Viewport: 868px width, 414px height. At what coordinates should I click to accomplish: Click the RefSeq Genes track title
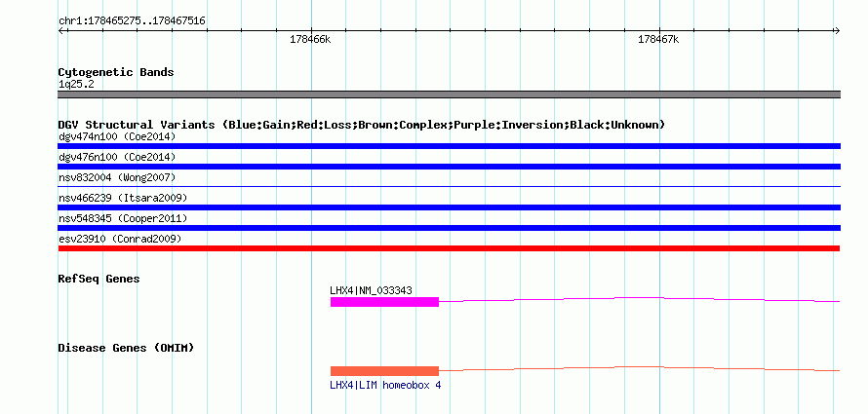point(99,279)
